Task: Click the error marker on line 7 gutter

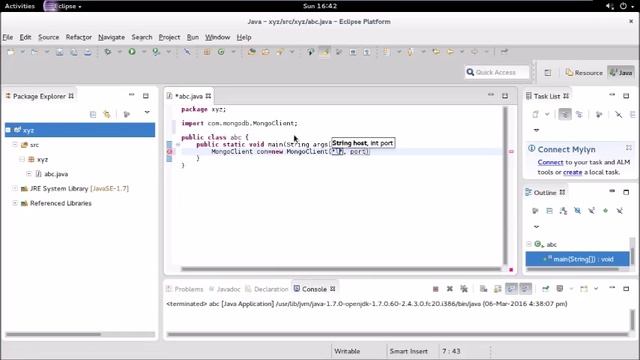Action: pos(169,151)
